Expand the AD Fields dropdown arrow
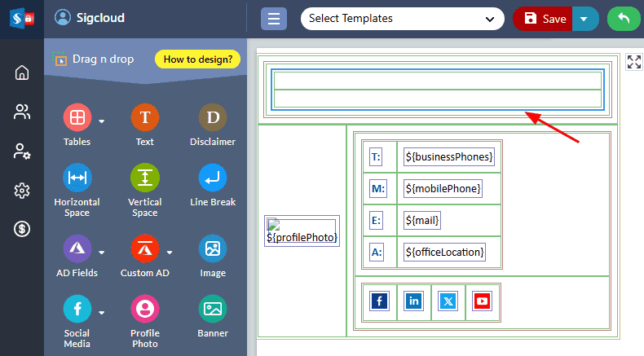The width and height of the screenshot is (644, 356). pos(102,251)
